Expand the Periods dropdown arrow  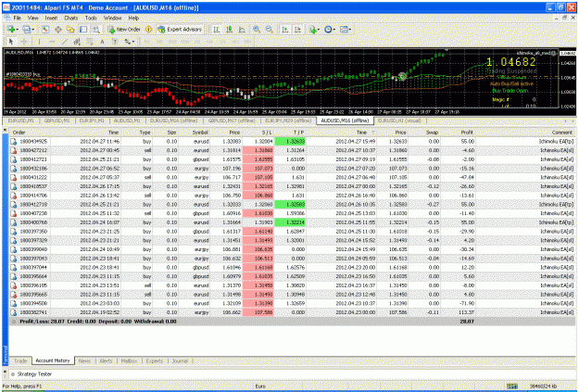click(334, 30)
